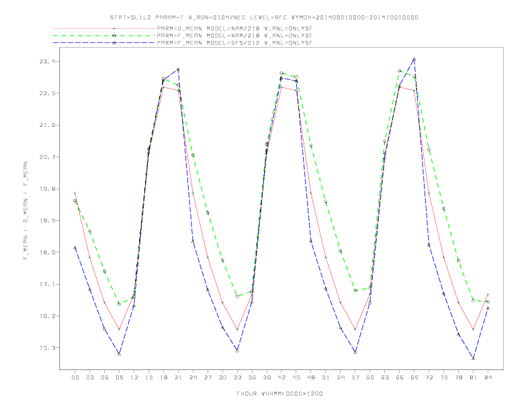Click y-axis tick label 22.5
The image size is (532, 411).
coord(47,93)
